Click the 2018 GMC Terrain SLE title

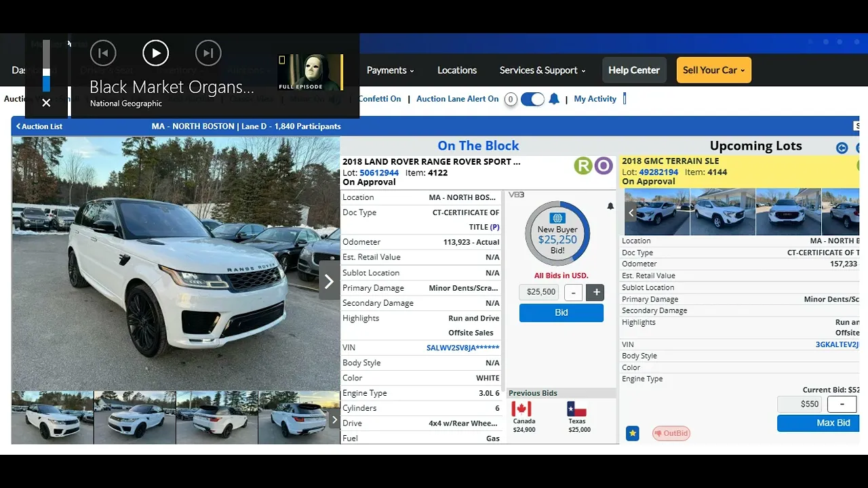(x=670, y=161)
